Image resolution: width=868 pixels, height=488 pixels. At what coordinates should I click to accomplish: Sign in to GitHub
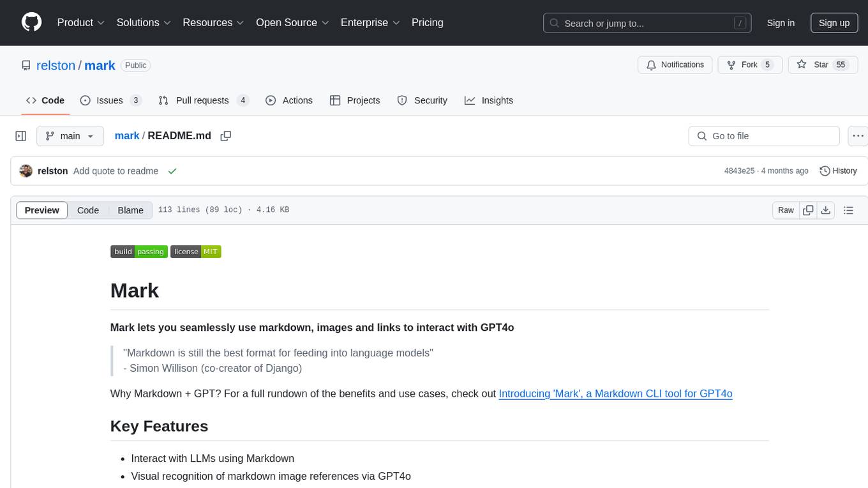point(781,23)
